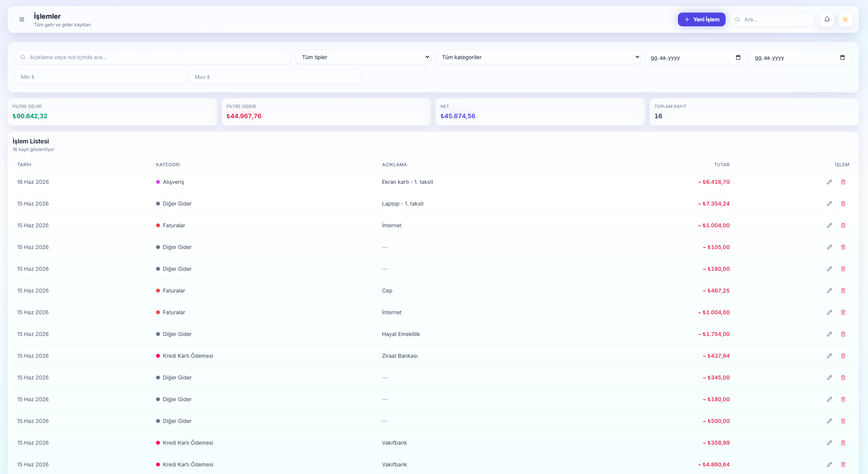Screen dimensions: 868x474
Task: Delete the ₺500,00 Diğer Gider entry
Action: click(843, 421)
